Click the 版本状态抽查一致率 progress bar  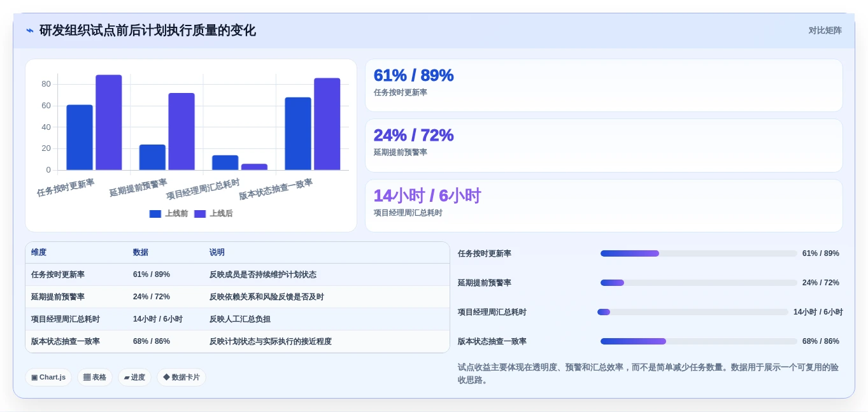699,341
